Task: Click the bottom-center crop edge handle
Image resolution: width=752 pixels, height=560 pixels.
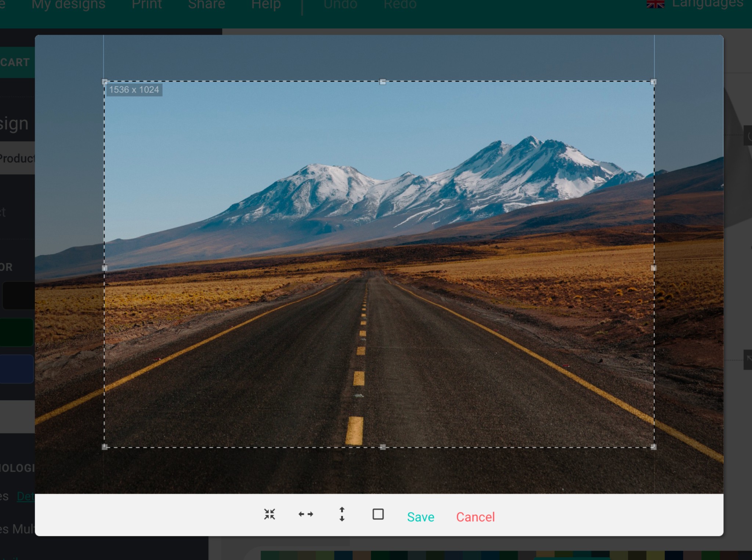Action: coord(383,447)
